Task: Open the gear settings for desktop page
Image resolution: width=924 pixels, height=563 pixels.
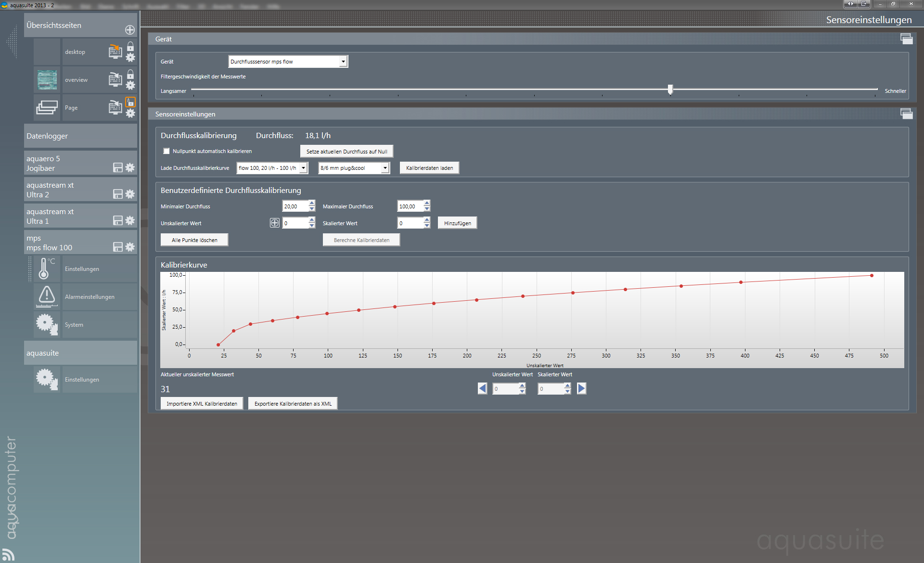Action: [x=130, y=57]
